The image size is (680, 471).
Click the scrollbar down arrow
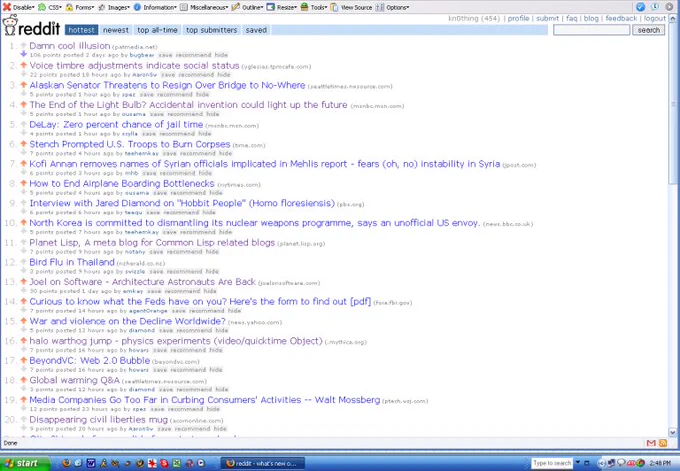(673, 432)
